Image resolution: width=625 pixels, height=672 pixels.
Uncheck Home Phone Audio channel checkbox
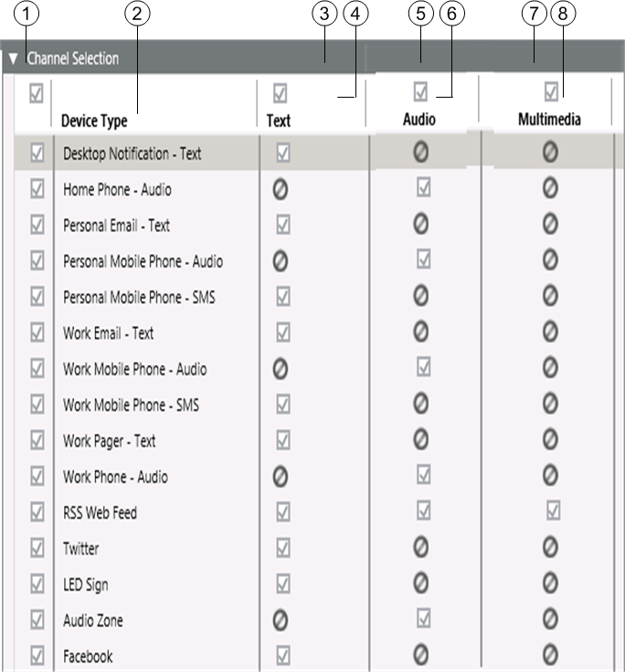421,190
